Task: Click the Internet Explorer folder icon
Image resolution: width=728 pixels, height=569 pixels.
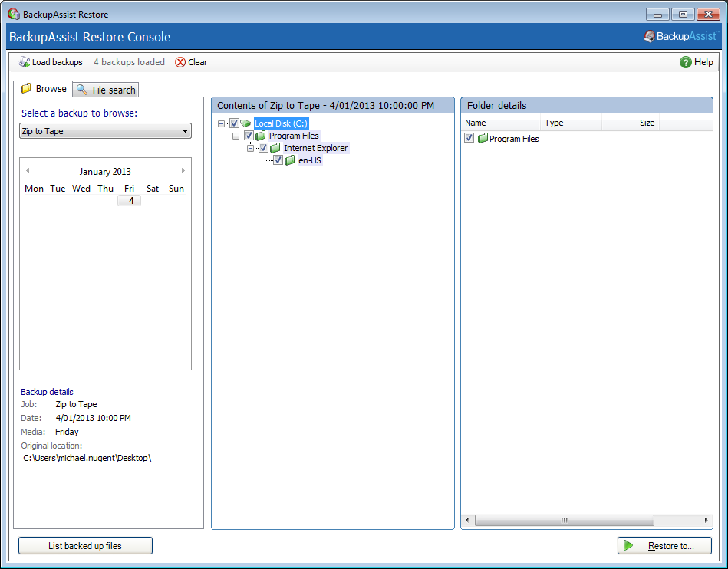Action: coord(275,148)
